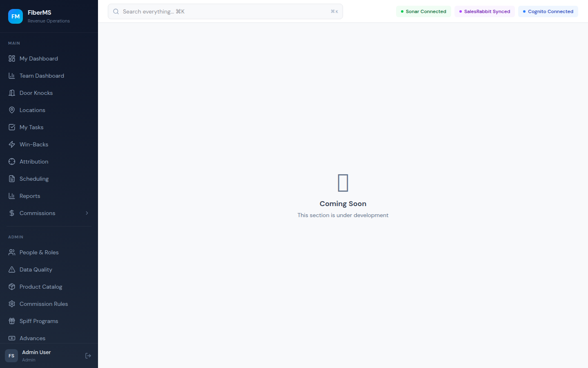Click the FM logo circle

point(15,16)
